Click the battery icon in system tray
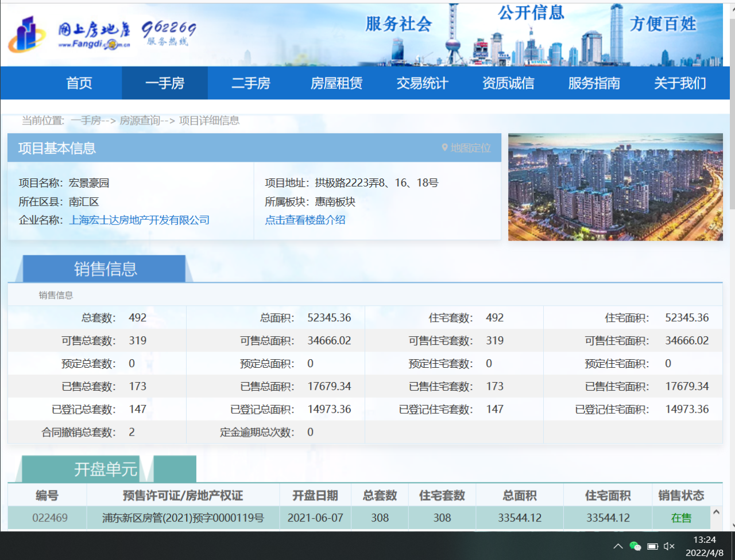Viewport: 735px width, 560px height. [x=652, y=546]
